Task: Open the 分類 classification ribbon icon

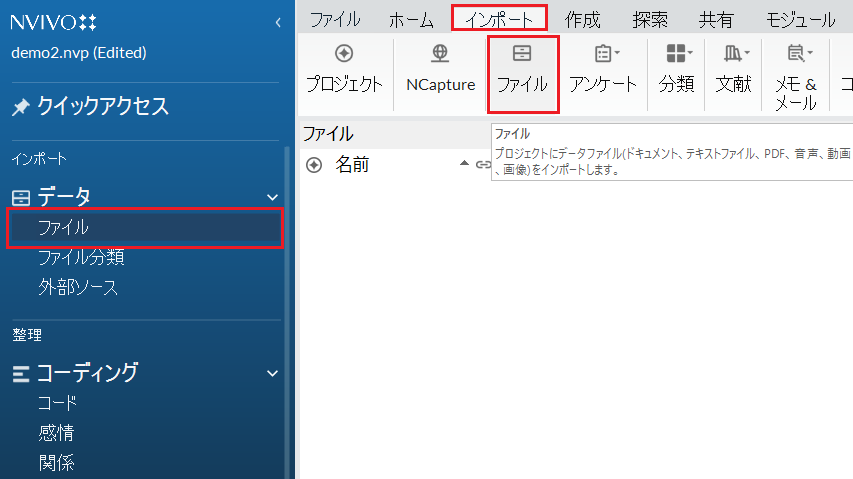Action: click(x=676, y=53)
